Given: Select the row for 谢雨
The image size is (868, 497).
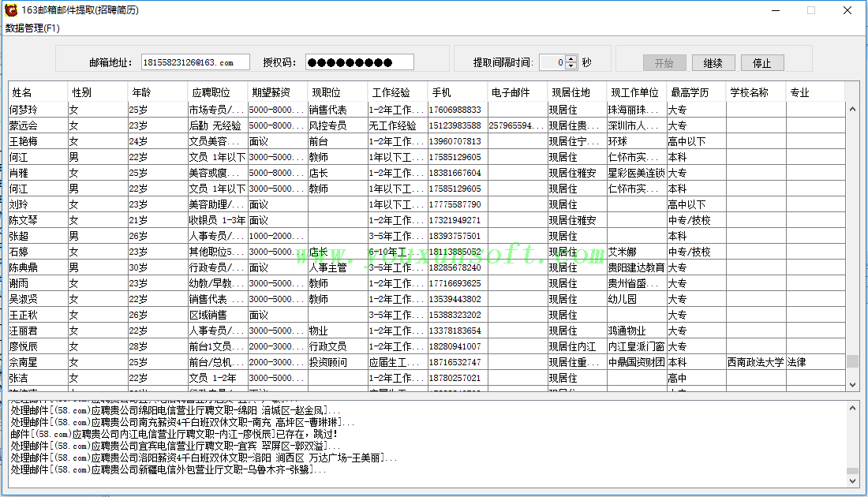Looking at the screenshot, I should pos(426,283).
